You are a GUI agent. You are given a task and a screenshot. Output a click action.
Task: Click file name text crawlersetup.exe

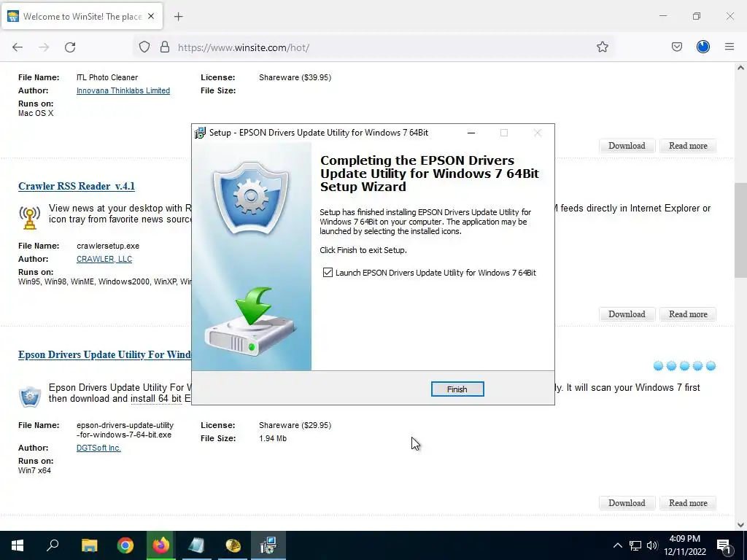[108, 246]
